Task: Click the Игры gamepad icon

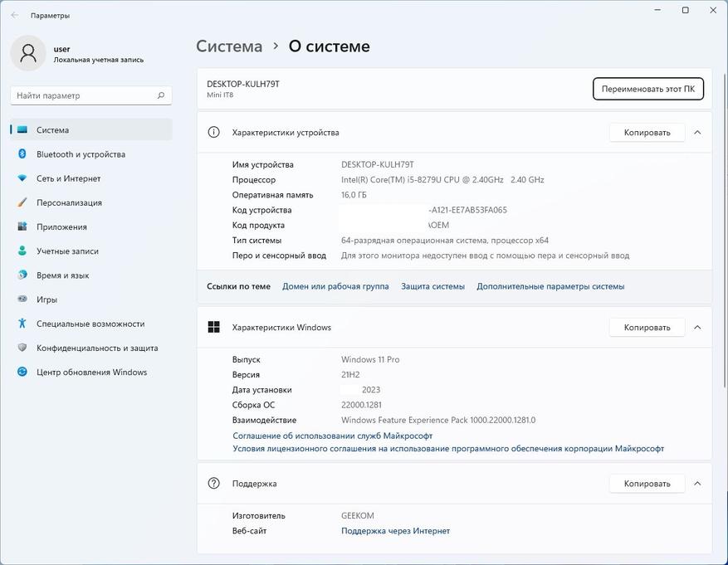Action: pos(22,300)
